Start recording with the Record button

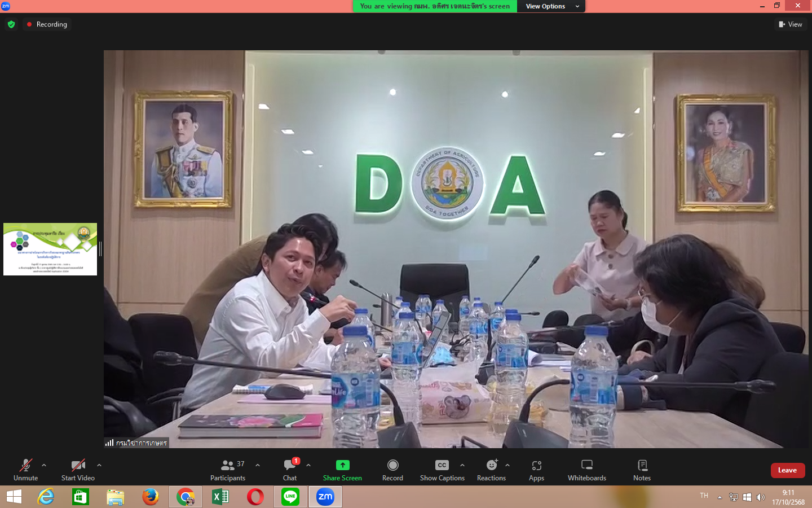[392, 470]
